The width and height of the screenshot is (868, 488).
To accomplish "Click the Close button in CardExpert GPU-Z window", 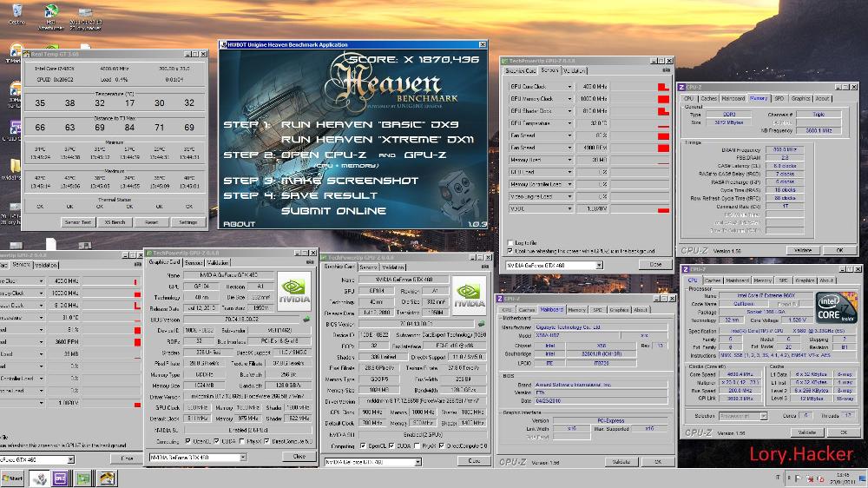I will [x=474, y=461].
